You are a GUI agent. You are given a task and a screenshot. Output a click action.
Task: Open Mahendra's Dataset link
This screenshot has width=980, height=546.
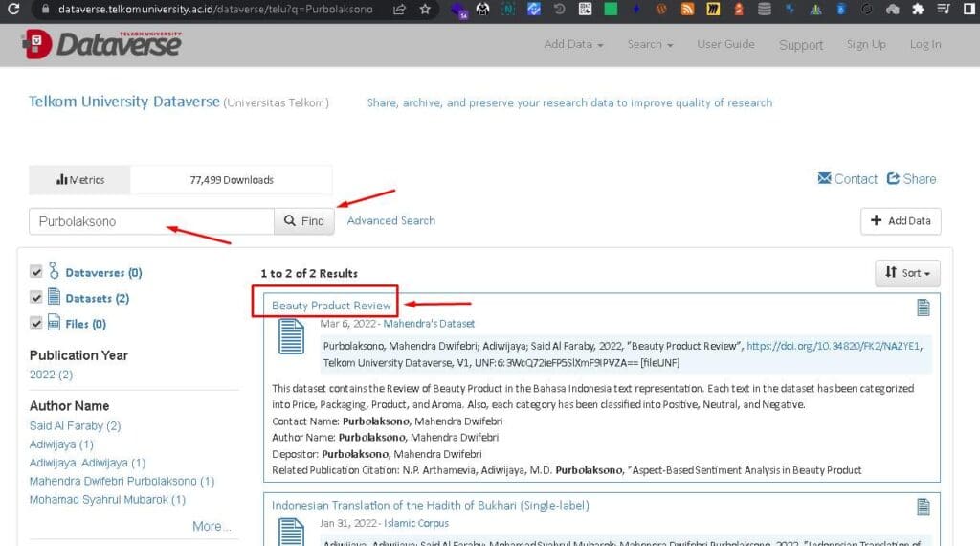[429, 324]
